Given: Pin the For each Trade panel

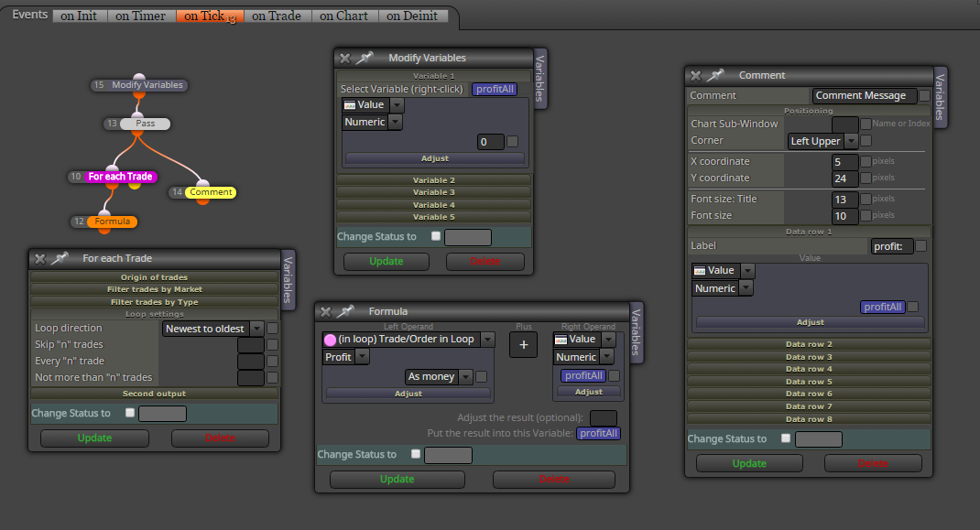Looking at the screenshot, I should coord(60,258).
